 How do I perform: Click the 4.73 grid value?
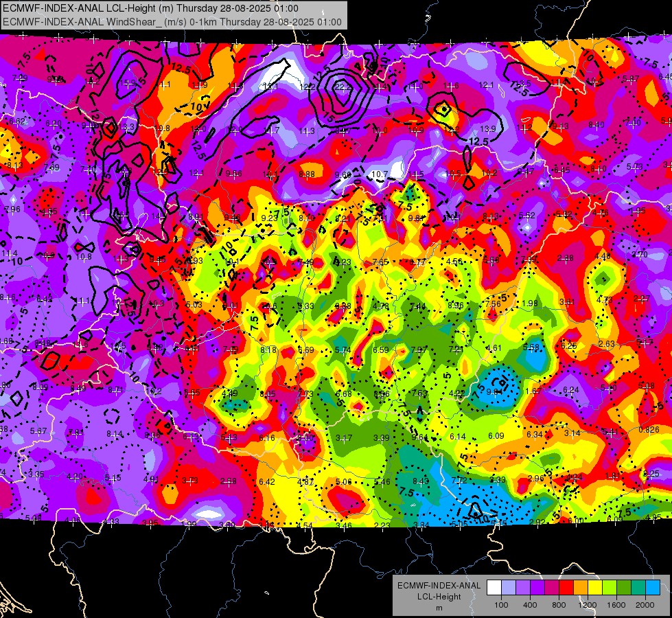click(604, 300)
